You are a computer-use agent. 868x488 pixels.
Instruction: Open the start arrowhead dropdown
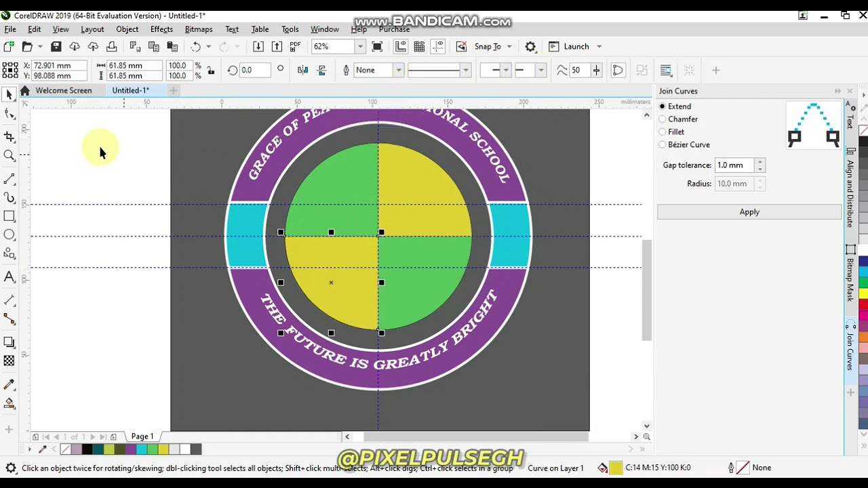pyautogui.click(x=505, y=70)
